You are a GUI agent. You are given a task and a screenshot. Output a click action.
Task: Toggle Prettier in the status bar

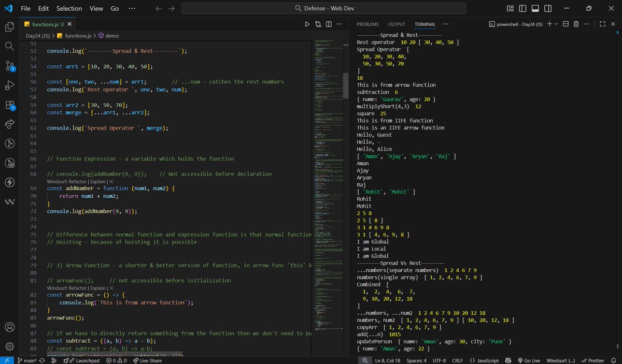pyautogui.click(x=593, y=360)
